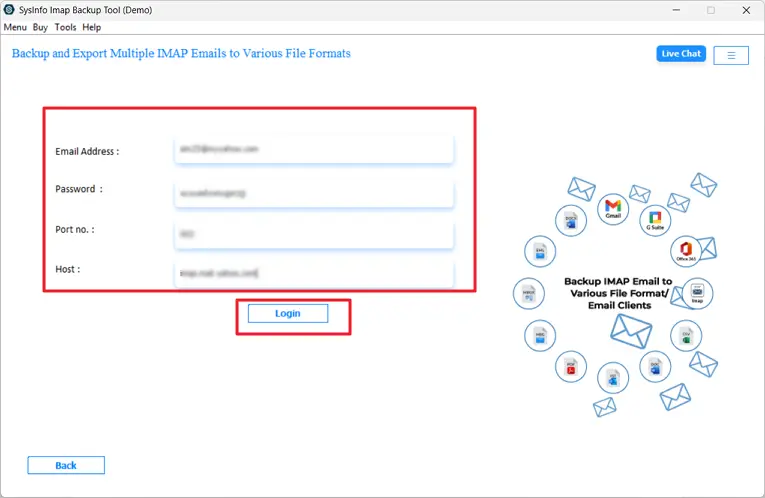This screenshot has width=765, height=498.
Task: Click the red PDF file icon
Action: click(x=570, y=366)
